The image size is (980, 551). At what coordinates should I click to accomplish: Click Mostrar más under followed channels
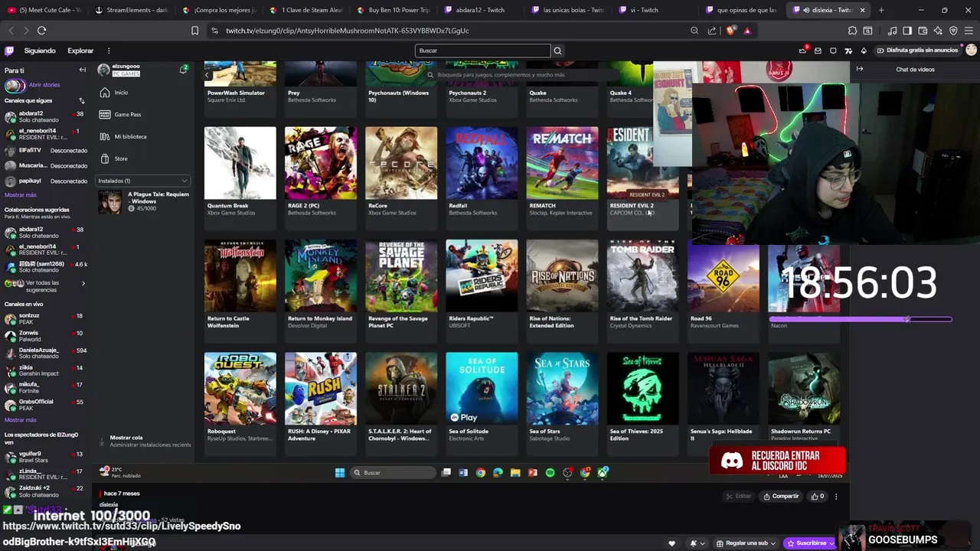pos(20,195)
